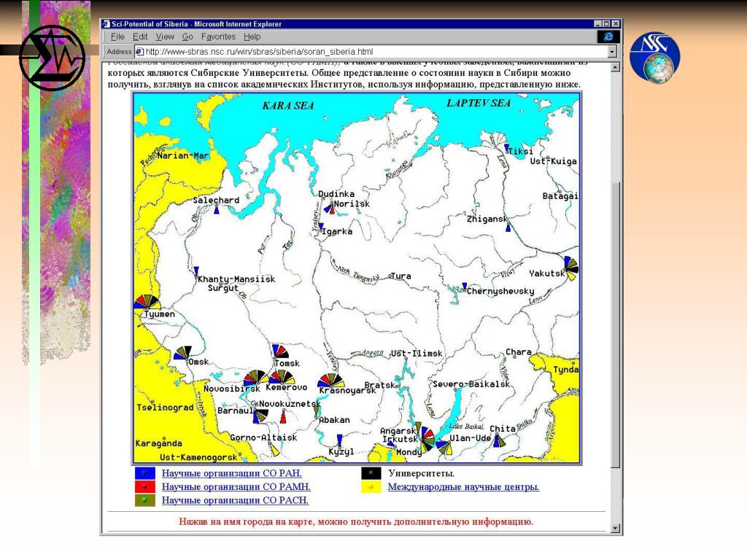Minimize the Internet Explorer window

point(598,24)
